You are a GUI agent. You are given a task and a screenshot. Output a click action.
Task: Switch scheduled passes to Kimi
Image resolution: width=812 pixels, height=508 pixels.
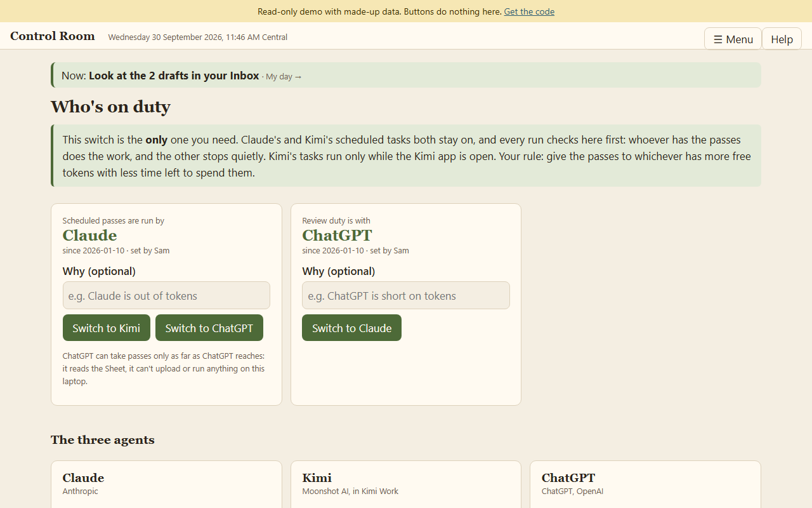107,328
